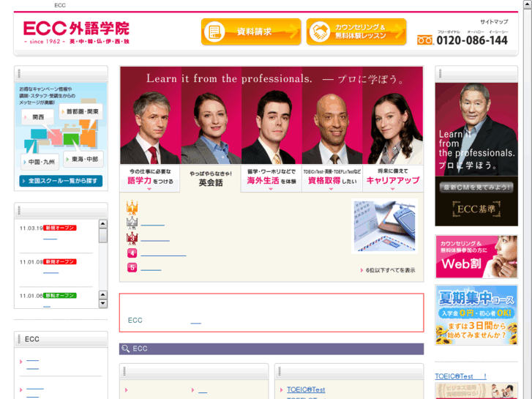532x399 pixels.
Task: Click the mail and phone thumbnail image
Action: point(384,226)
